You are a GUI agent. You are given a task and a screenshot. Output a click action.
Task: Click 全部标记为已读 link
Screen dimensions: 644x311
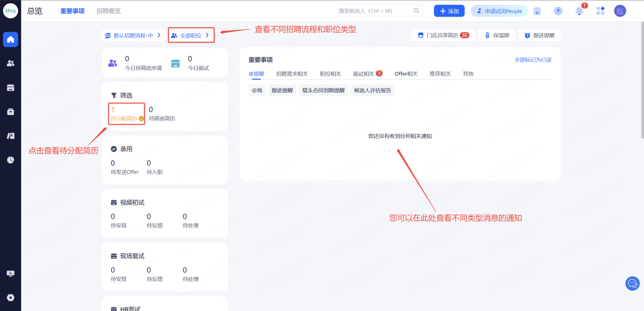tap(533, 60)
